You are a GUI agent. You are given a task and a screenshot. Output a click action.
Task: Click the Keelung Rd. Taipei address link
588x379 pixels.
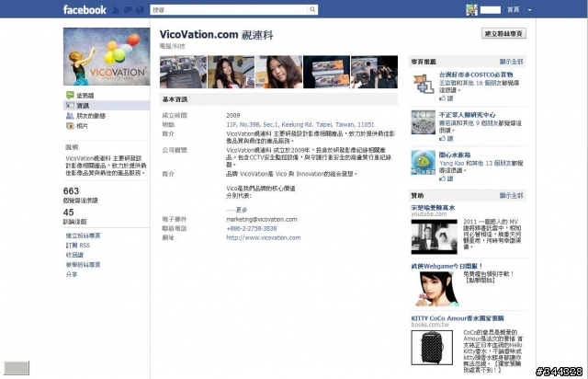point(300,124)
